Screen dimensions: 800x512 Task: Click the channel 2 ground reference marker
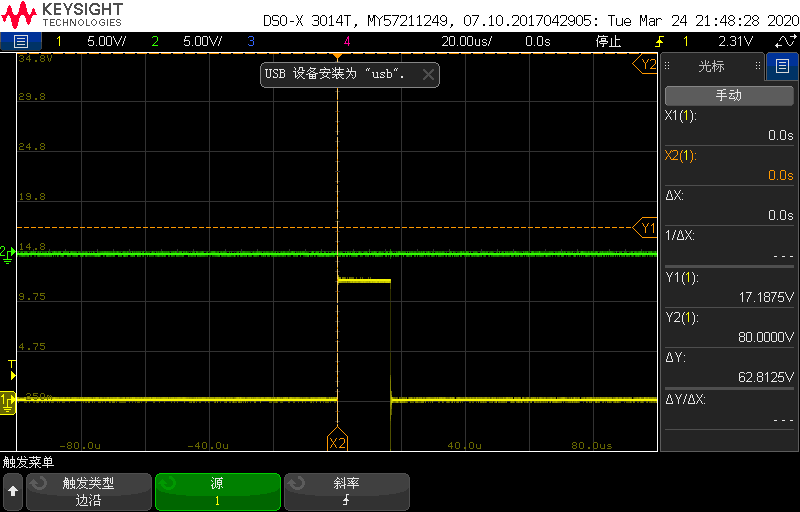[7, 253]
